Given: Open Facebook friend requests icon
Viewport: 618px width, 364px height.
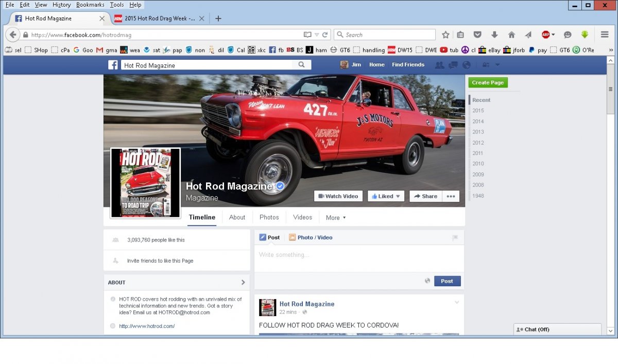Looking at the screenshot, I should point(439,65).
